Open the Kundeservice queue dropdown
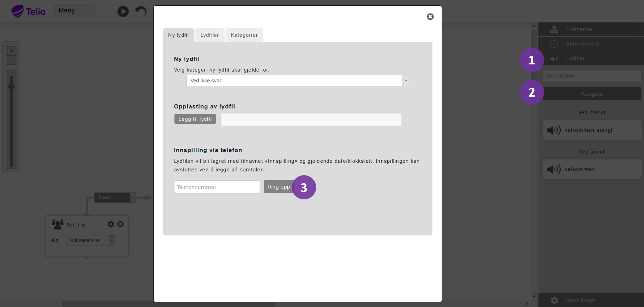644x307 pixels. coord(112,240)
